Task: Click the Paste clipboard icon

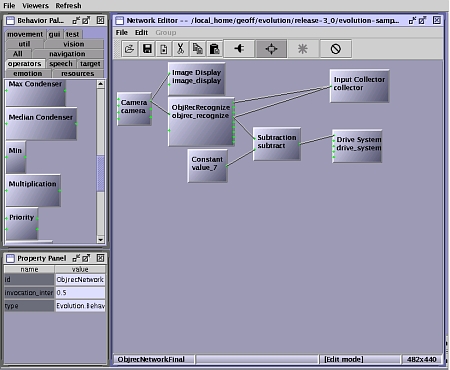Action: [x=214, y=49]
